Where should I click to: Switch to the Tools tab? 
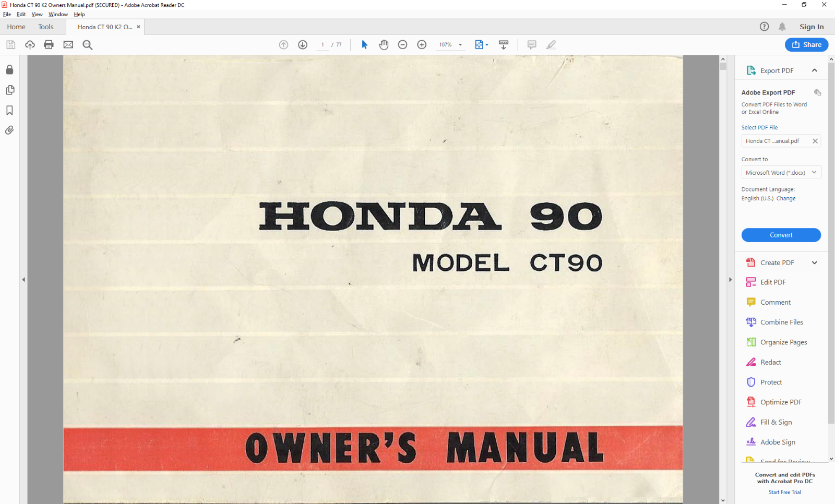click(46, 27)
